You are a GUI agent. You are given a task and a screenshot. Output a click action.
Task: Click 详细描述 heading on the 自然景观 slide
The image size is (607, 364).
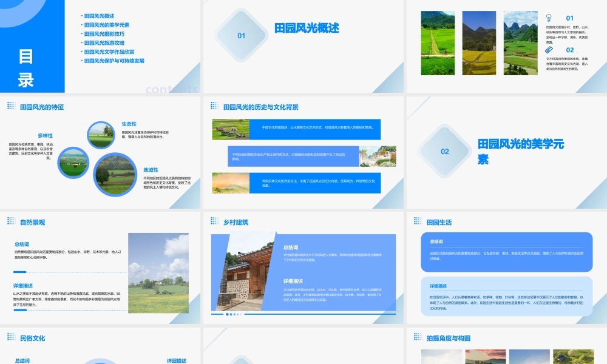coord(23,286)
